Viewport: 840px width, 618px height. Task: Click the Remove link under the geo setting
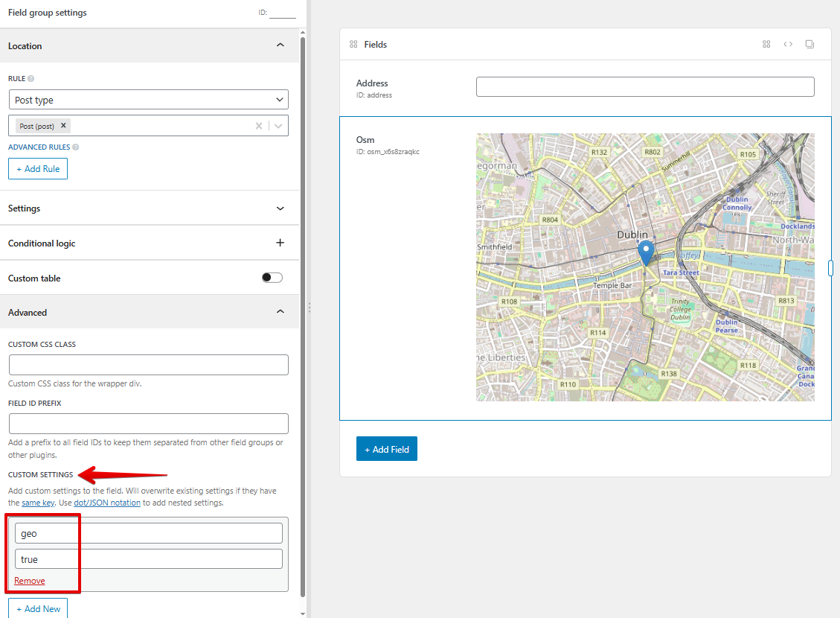(x=29, y=580)
